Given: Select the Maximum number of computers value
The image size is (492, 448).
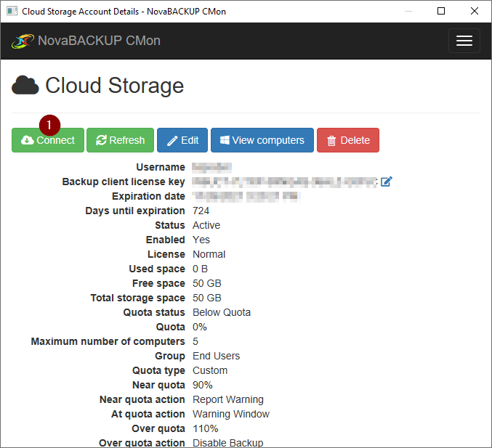Looking at the screenshot, I should pyautogui.click(x=195, y=341).
